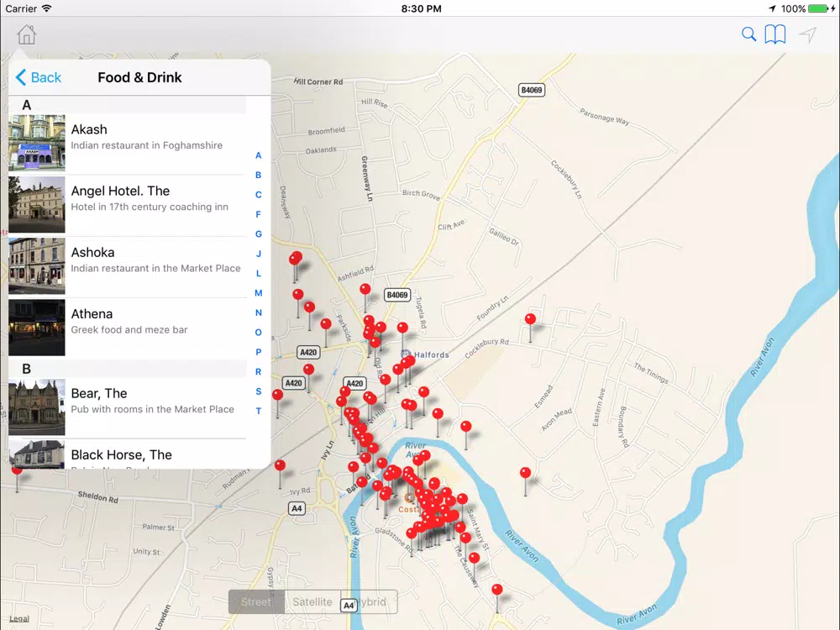This screenshot has width=840, height=630.
Task: Tap the Bear pub thumbnail
Action: tap(37, 407)
